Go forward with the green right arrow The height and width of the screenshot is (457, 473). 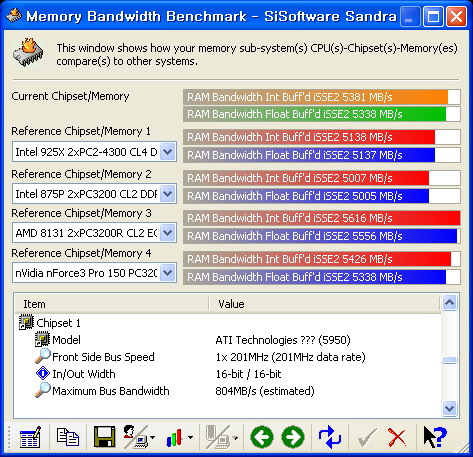pos(293,437)
